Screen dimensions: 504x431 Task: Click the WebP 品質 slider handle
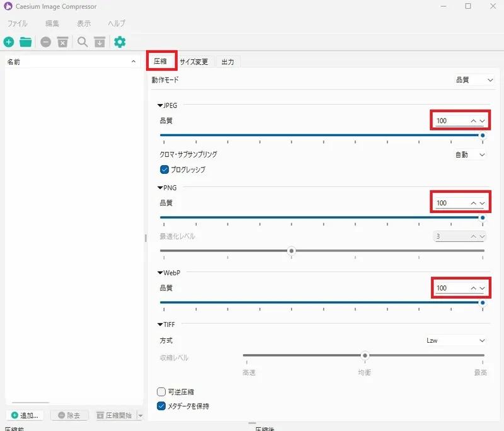483,302
